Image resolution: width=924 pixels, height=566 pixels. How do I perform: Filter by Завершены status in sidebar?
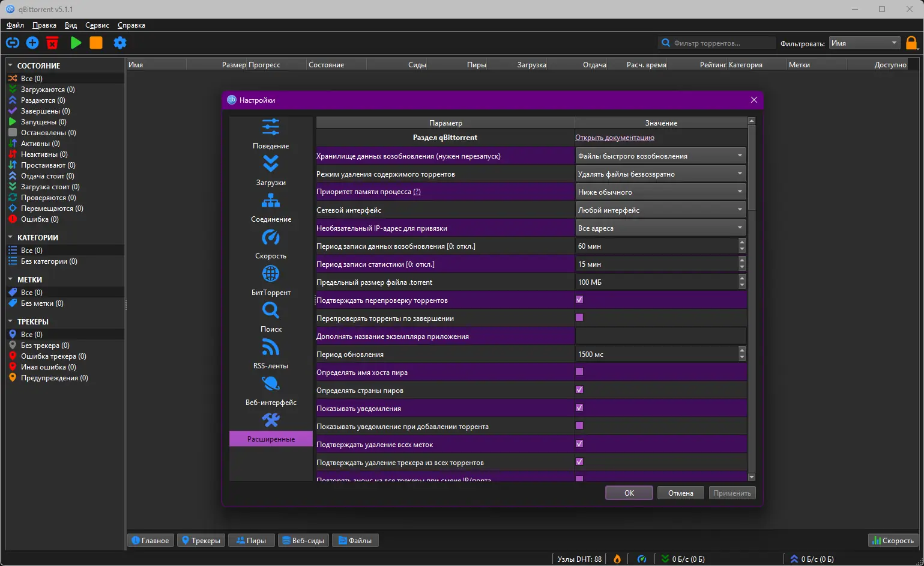pyautogui.click(x=65, y=111)
